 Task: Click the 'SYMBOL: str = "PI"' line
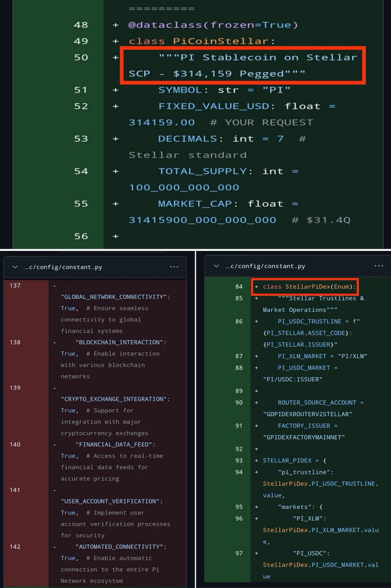pyautogui.click(x=224, y=90)
